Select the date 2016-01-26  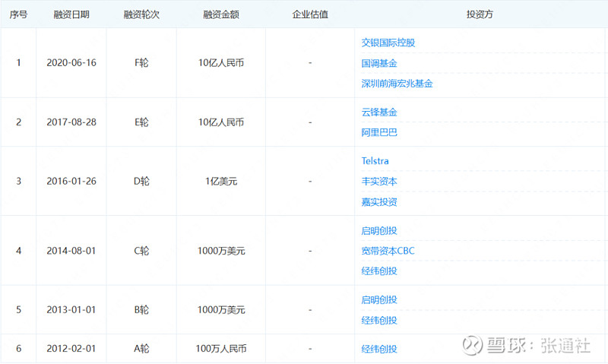71,181
